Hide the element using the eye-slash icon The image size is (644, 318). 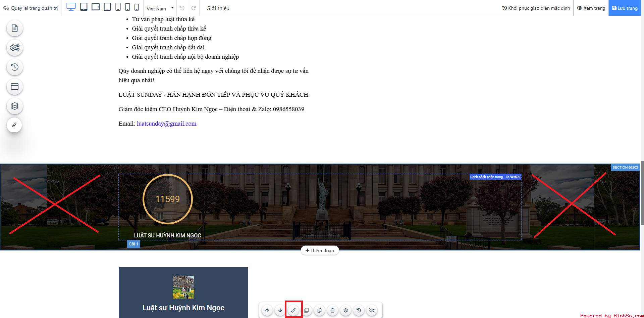point(372,310)
